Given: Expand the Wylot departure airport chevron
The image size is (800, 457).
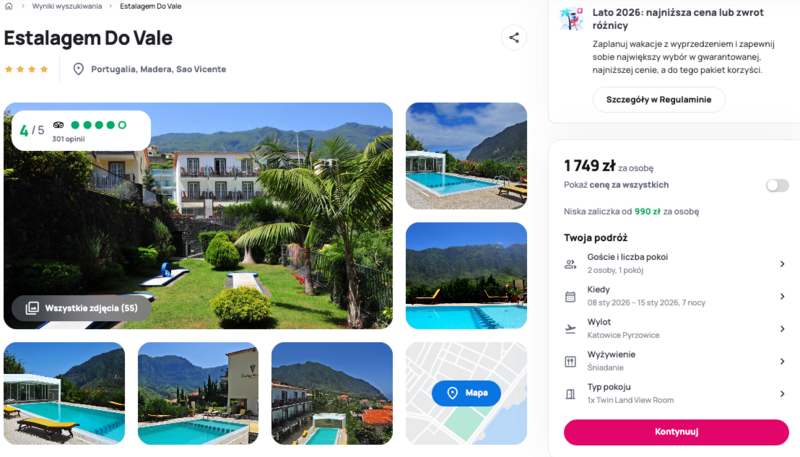Looking at the screenshot, I should [782, 329].
